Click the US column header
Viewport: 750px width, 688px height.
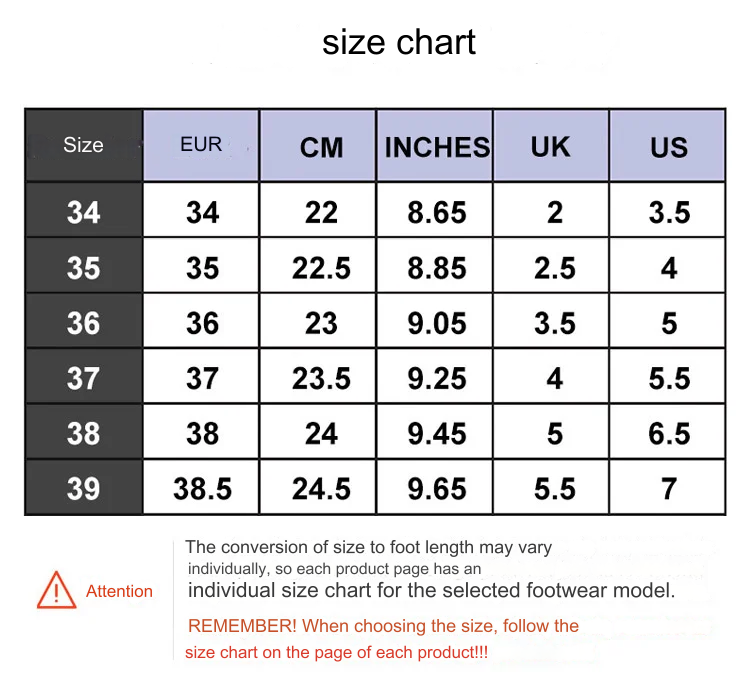point(668,147)
